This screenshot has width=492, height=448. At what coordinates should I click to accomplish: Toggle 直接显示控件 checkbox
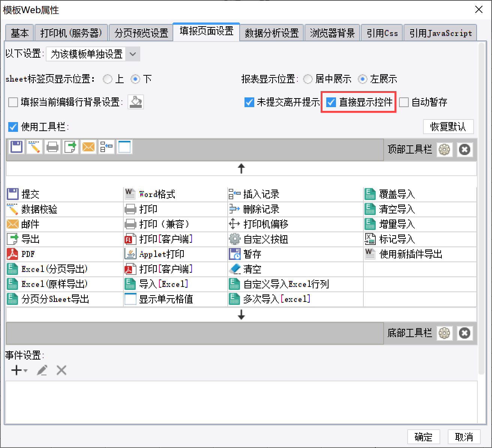331,102
